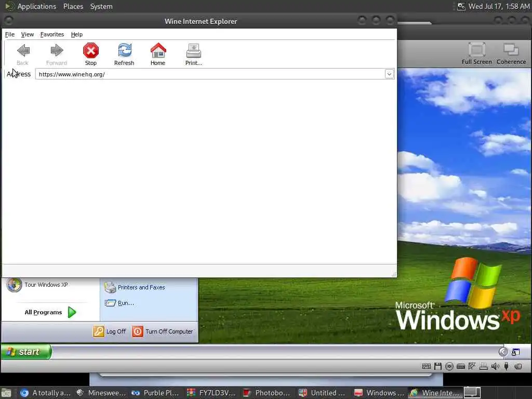
Task: Click the floppy disk icon in the VM status bar
Action: click(x=438, y=366)
